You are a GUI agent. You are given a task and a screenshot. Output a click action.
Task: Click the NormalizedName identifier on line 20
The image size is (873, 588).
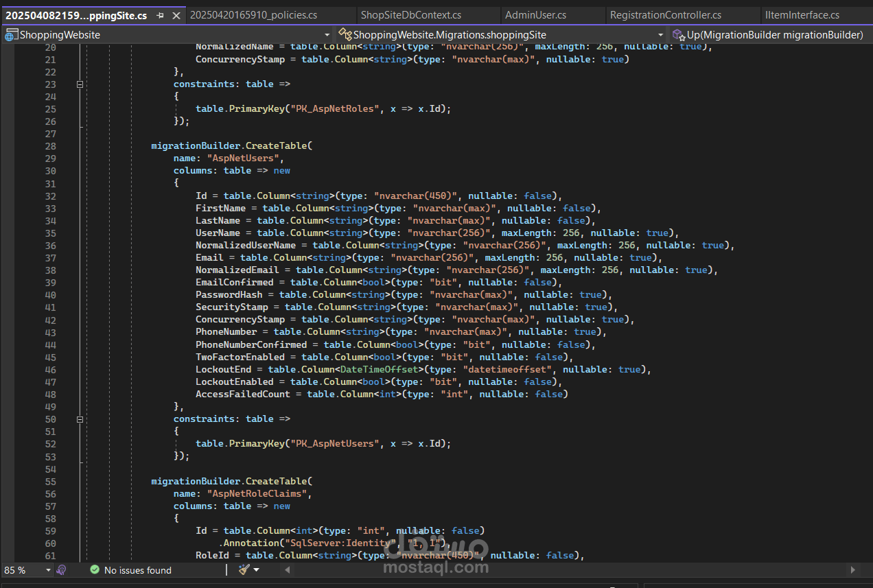pyautogui.click(x=235, y=47)
